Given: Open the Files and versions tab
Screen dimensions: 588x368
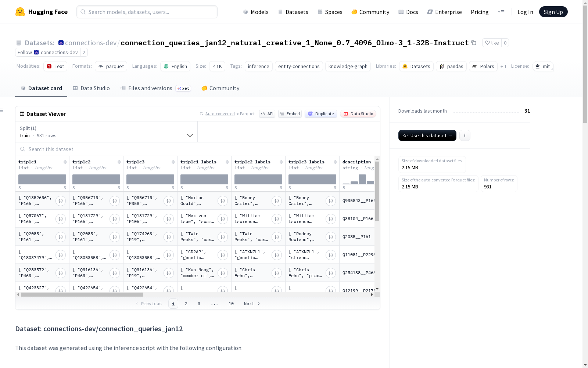Looking at the screenshot, I should point(155,88).
